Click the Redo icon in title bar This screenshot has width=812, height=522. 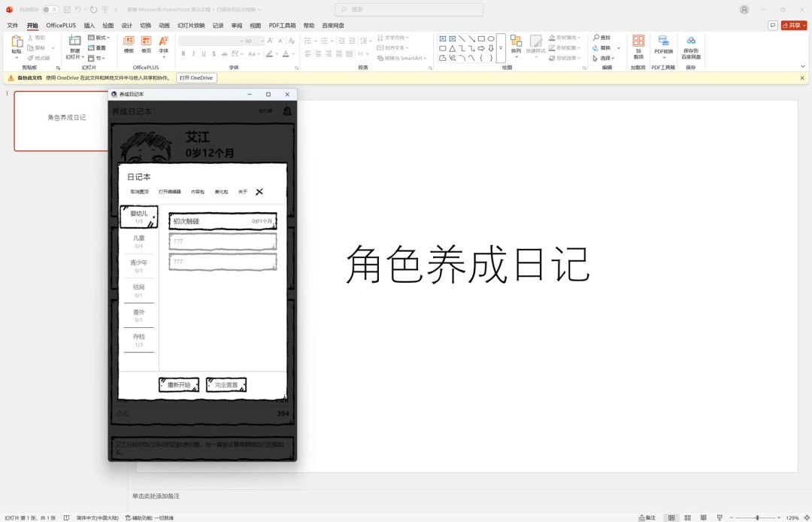(93, 9)
